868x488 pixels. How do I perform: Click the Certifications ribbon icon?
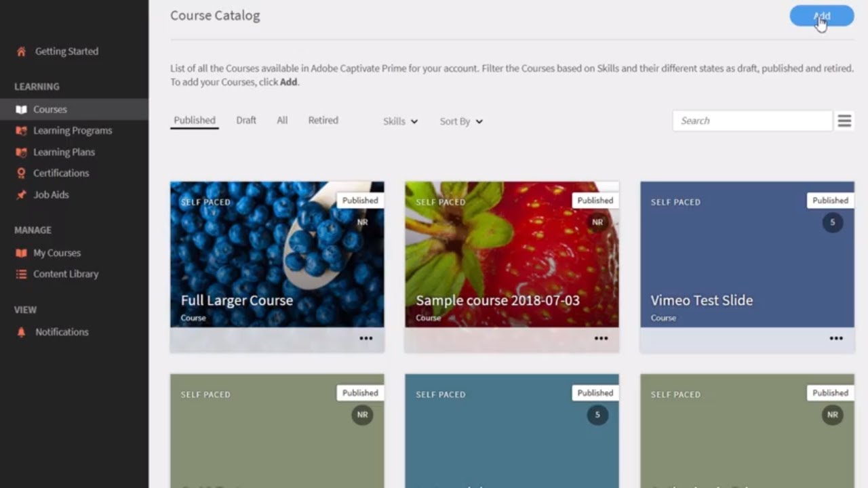[x=21, y=174]
